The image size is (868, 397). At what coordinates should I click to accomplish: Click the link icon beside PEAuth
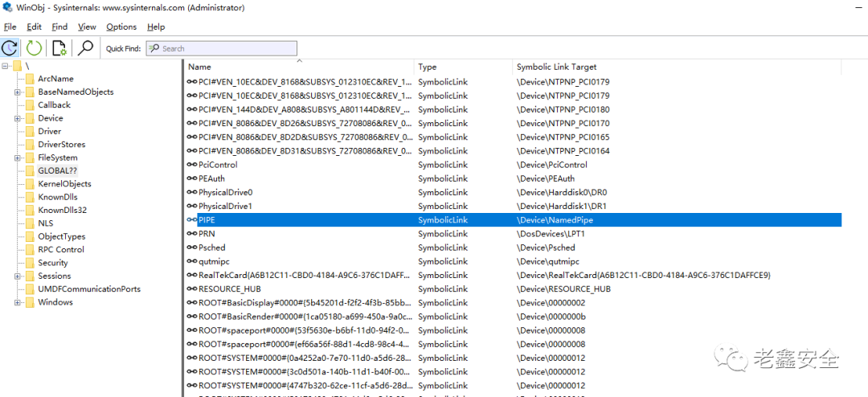192,178
